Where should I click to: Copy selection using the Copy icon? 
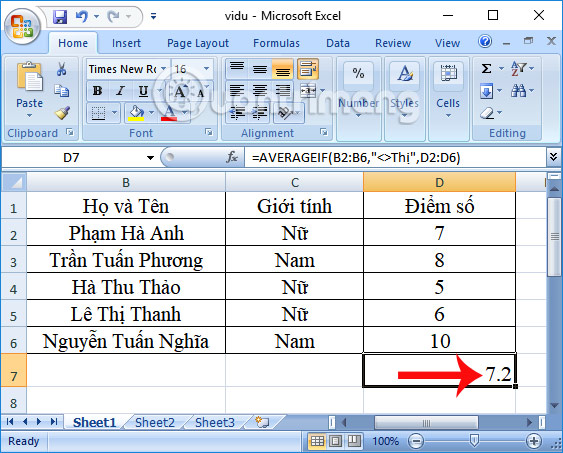(62, 91)
